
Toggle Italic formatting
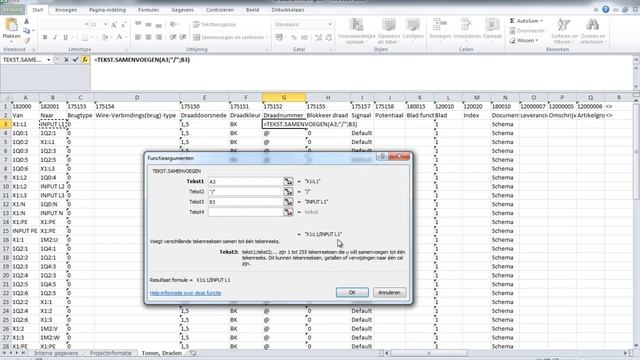click(x=55, y=37)
